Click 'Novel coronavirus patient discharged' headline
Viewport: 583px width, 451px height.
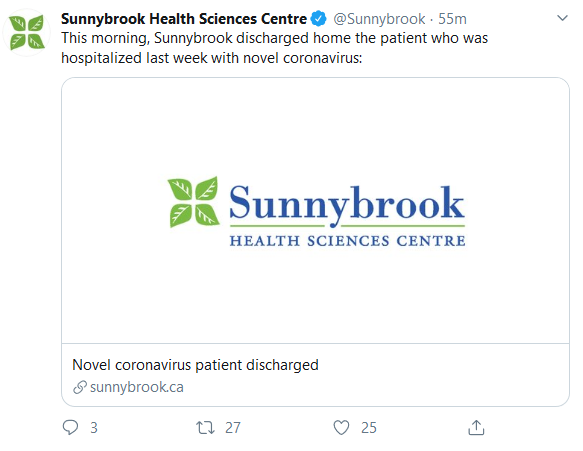click(195, 365)
